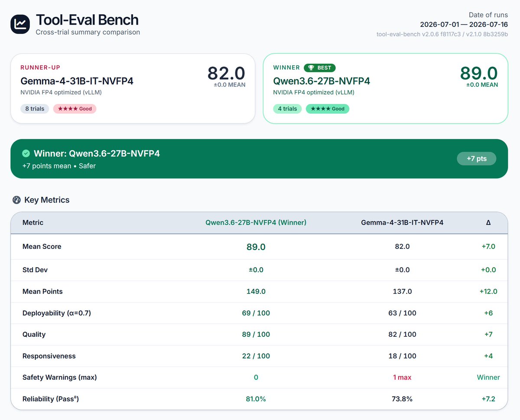520x420 pixels.
Task: Open the Gemma-4-31B-IT-NVFP4 runner-up card title
Action: point(77,81)
